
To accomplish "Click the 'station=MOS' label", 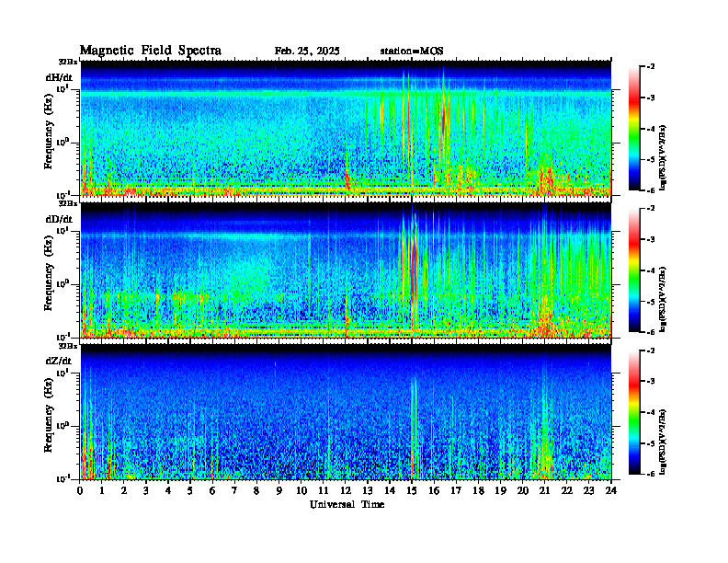I will (x=412, y=52).
